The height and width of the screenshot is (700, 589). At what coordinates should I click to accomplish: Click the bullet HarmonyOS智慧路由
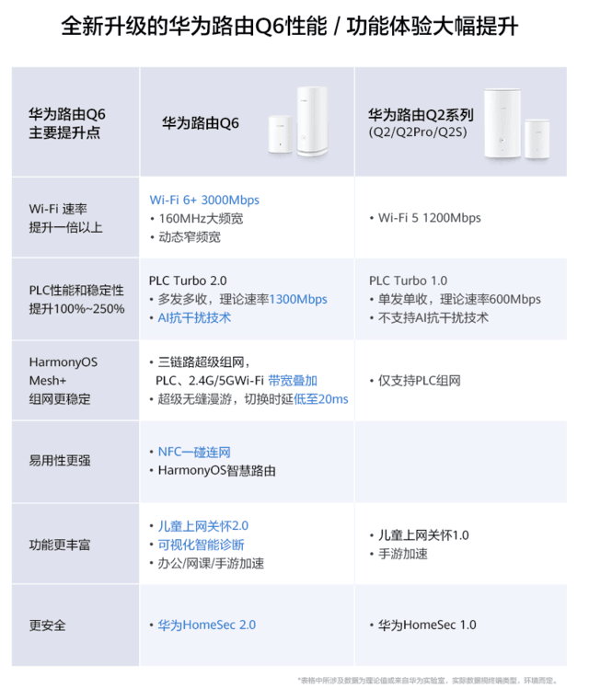213,471
